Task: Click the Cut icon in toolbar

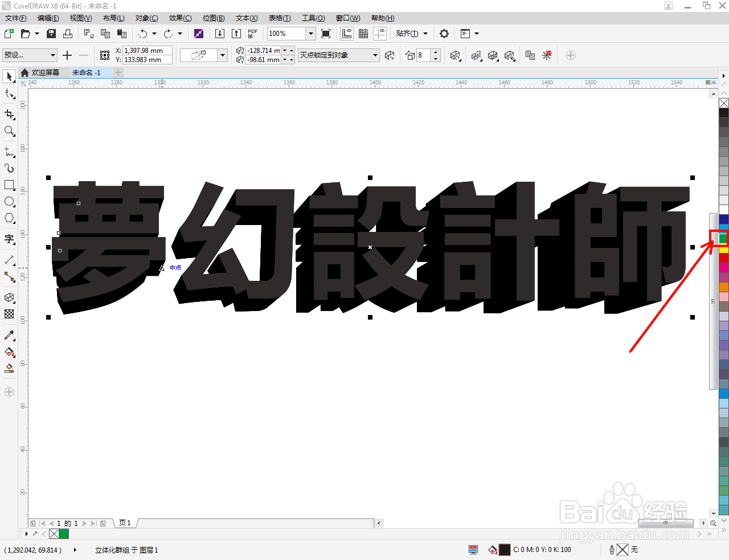Action: point(89,34)
